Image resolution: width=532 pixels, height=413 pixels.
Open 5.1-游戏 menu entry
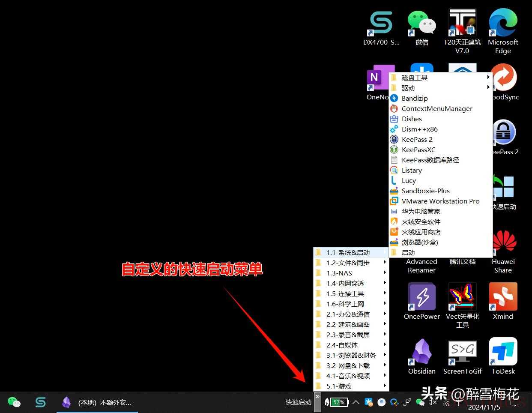tap(351, 386)
